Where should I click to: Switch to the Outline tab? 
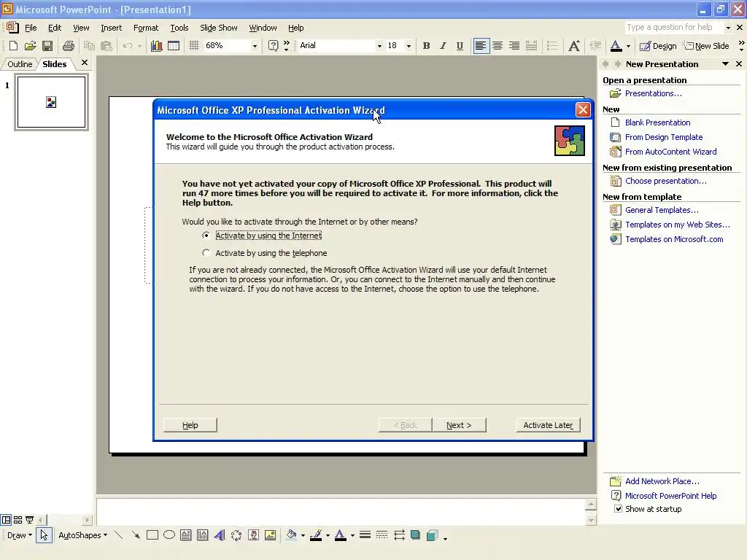pos(20,64)
